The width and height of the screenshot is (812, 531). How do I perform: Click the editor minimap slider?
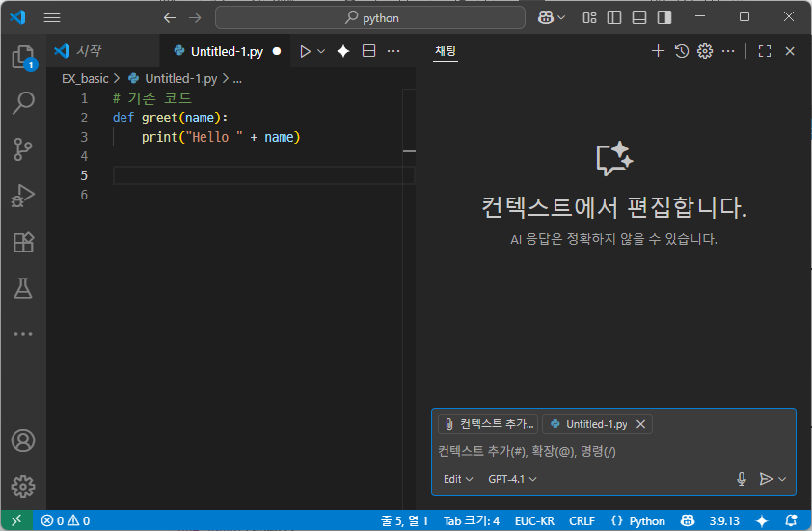point(409,120)
